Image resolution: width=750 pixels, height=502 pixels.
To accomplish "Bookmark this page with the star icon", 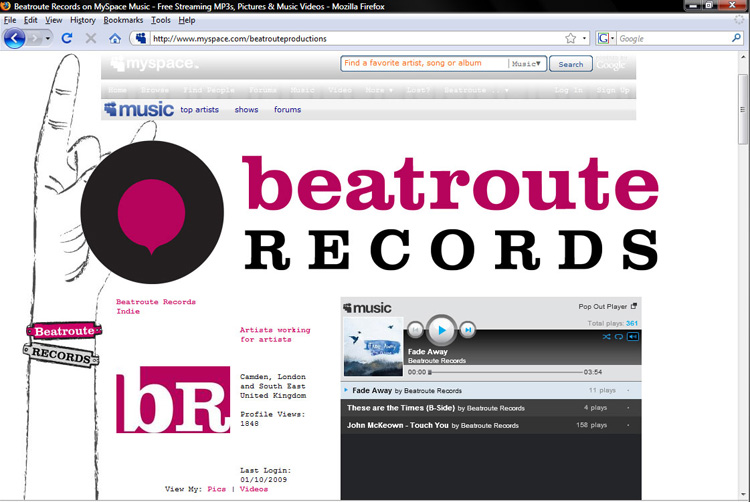I will 571,38.
